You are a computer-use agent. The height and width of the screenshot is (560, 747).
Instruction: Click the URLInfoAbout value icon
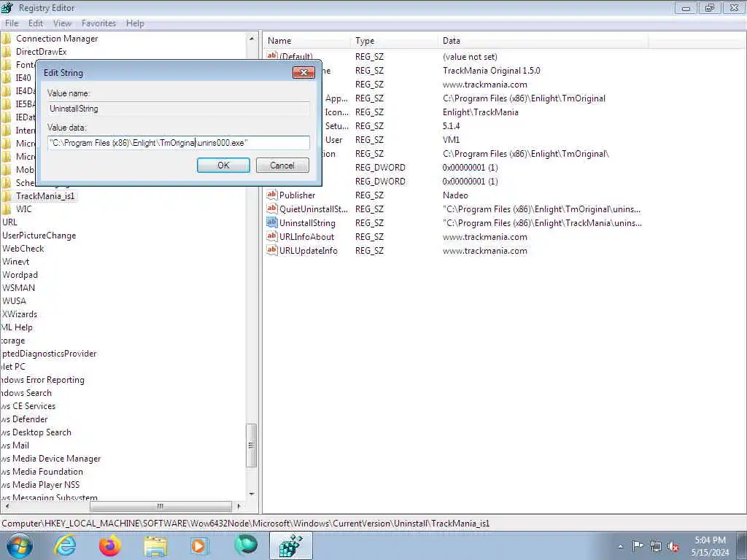[x=272, y=236]
